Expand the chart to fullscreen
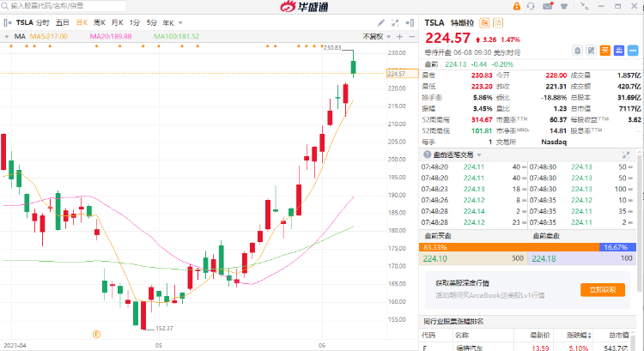The height and width of the screenshot is (351, 644). click(x=395, y=22)
